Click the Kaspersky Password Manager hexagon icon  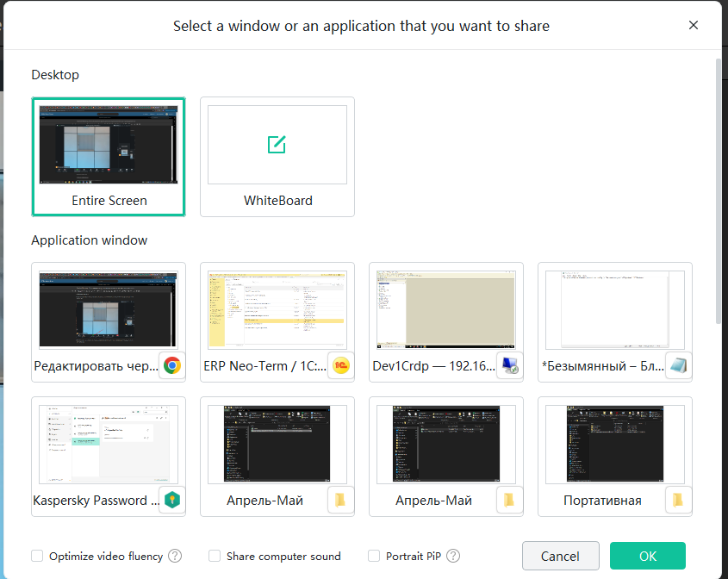click(x=172, y=500)
